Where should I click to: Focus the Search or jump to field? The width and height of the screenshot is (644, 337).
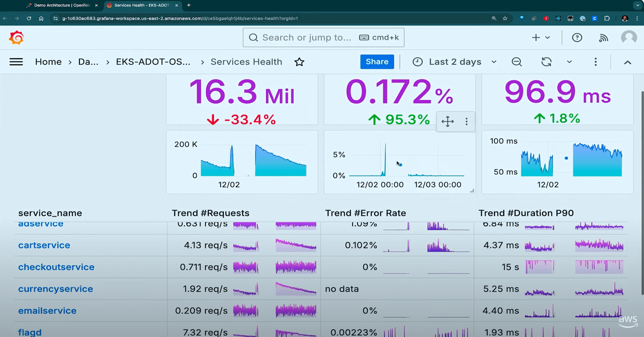pos(323,38)
